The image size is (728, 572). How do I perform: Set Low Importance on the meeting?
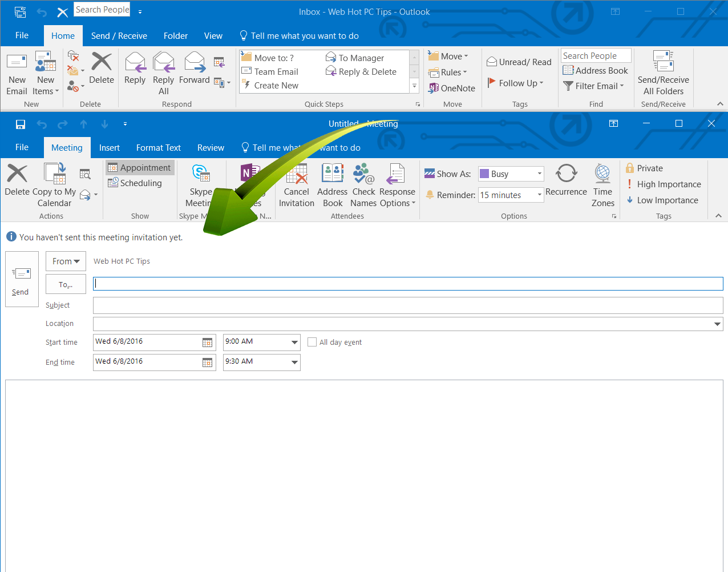662,200
